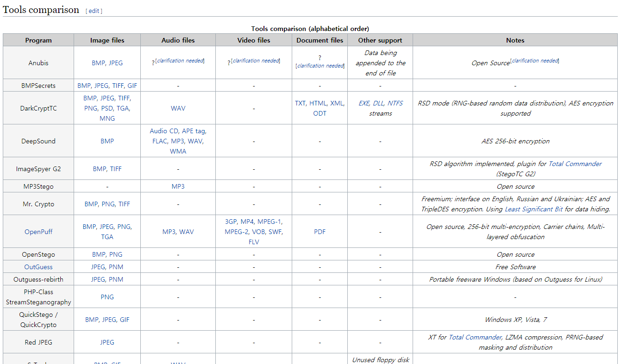Image resolution: width=621 pixels, height=364 pixels.
Task: Open Total Commander link in ImageSpyer G2 notes
Action: coord(575,164)
